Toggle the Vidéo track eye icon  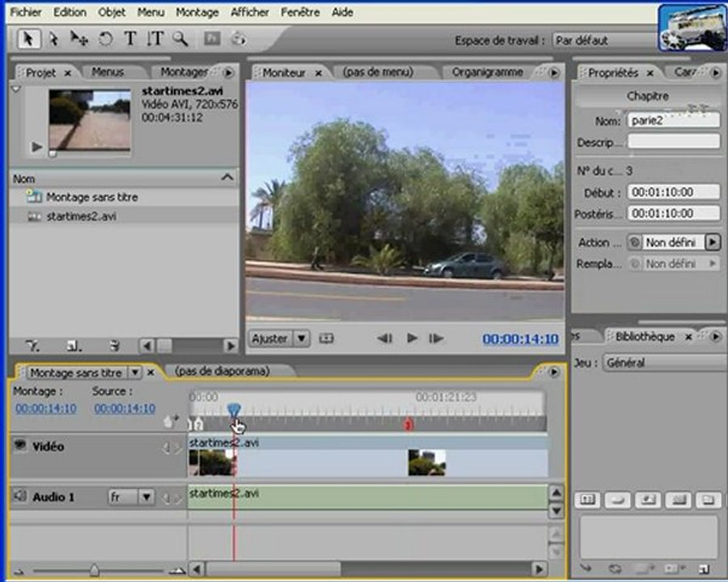click(19, 445)
